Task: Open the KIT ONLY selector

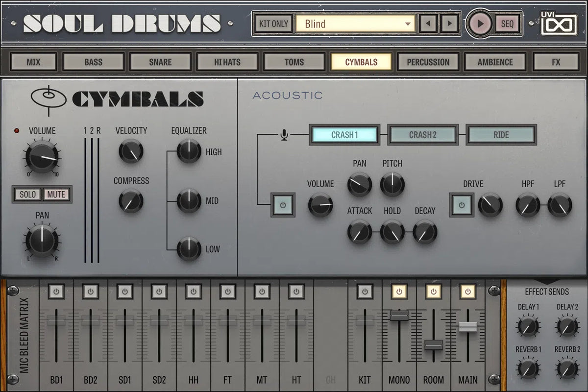Action: click(273, 23)
